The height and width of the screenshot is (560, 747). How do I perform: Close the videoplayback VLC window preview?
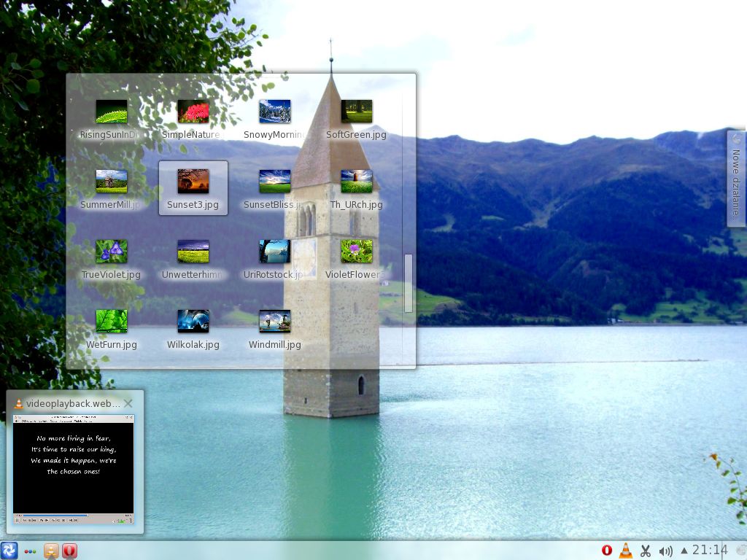[128, 403]
